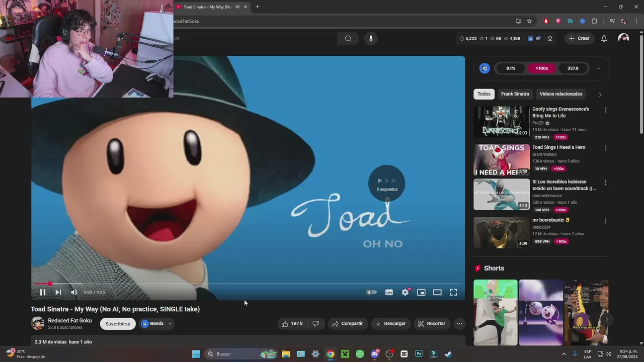Click the Compartir share button
Image resolution: width=644 pixels, height=362 pixels.
pos(347,324)
